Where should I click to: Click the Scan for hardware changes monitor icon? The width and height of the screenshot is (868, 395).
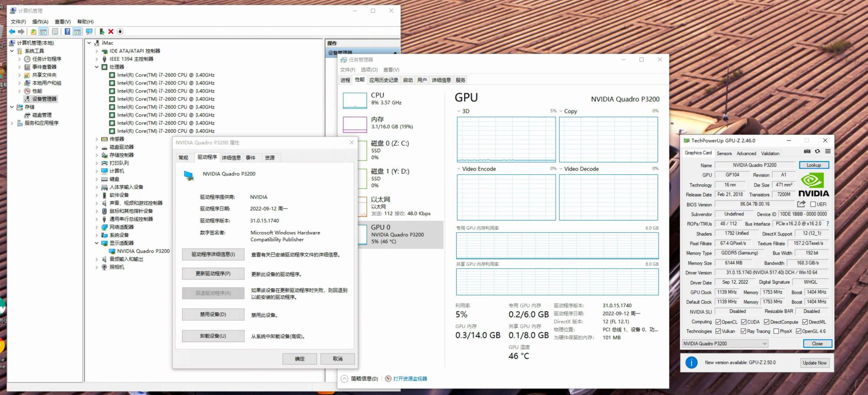[x=89, y=32]
